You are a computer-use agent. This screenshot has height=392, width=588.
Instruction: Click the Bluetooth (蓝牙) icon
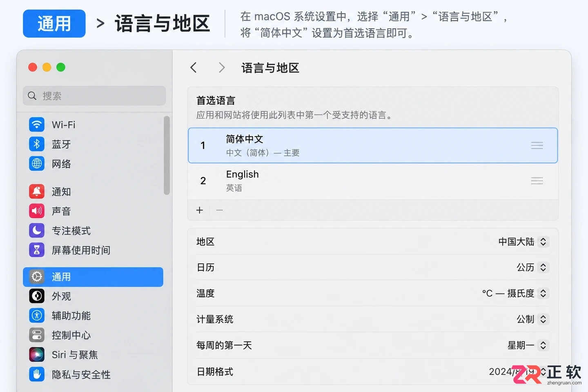point(37,144)
